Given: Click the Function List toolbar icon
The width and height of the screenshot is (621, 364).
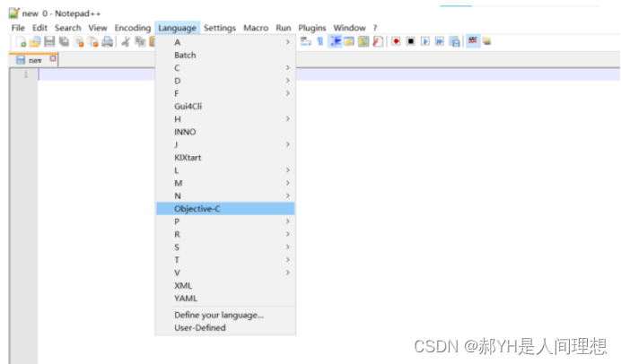Looking at the screenshot, I should click(x=378, y=41).
